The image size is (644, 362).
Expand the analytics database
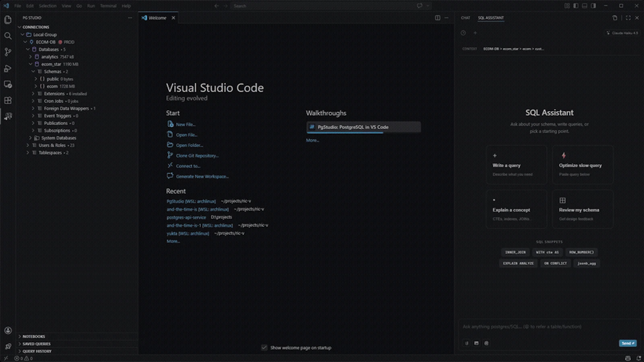(31, 57)
